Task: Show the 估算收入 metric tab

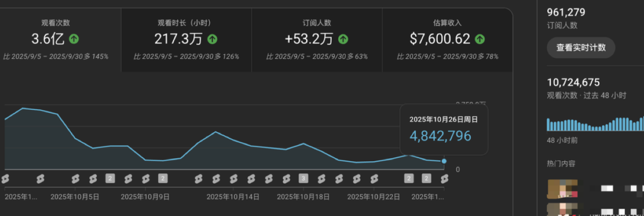Action: tap(448, 40)
